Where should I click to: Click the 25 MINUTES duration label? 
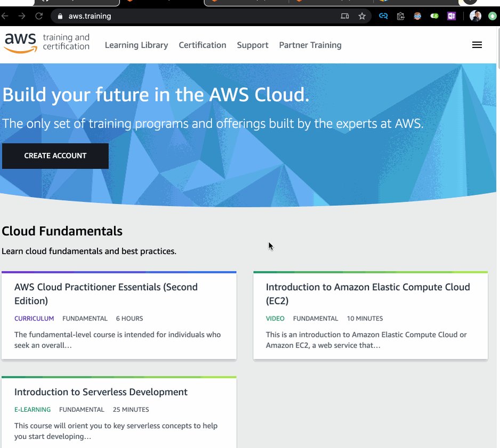(x=131, y=410)
